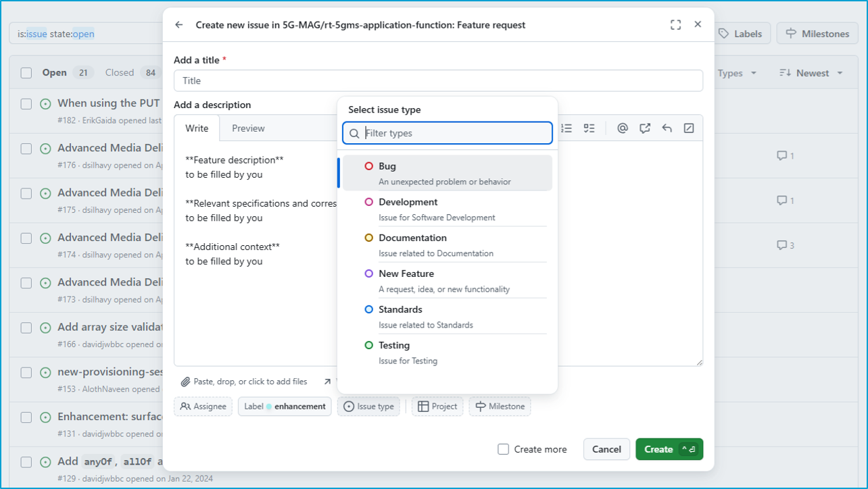Click the slash commands toolbar icon

pos(689,128)
